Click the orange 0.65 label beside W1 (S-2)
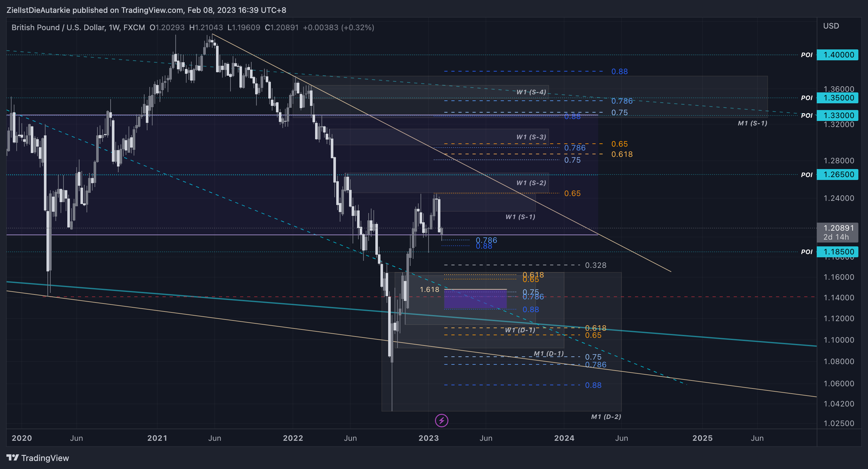This screenshot has width=868, height=469. [x=572, y=193]
